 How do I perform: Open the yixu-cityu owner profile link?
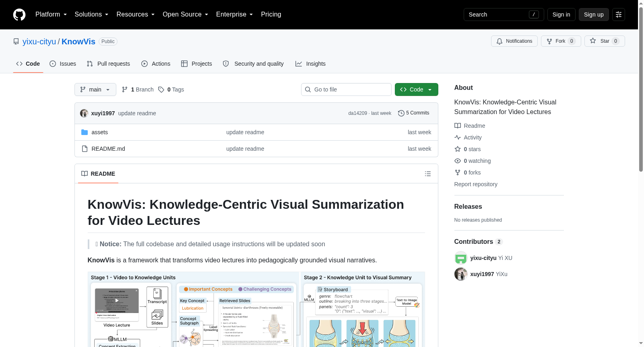coord(39,42)
